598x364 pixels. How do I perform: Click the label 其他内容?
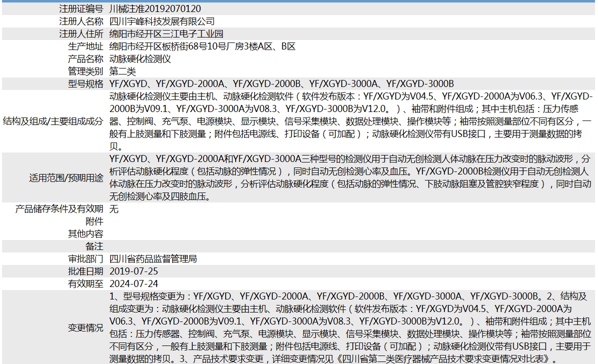point(86,234)
